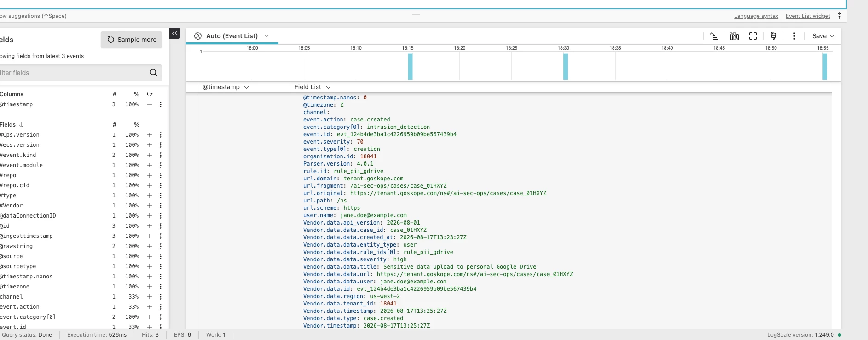
Task: Select the histogram bar near 18:15
Action: (x=410, y=67)
